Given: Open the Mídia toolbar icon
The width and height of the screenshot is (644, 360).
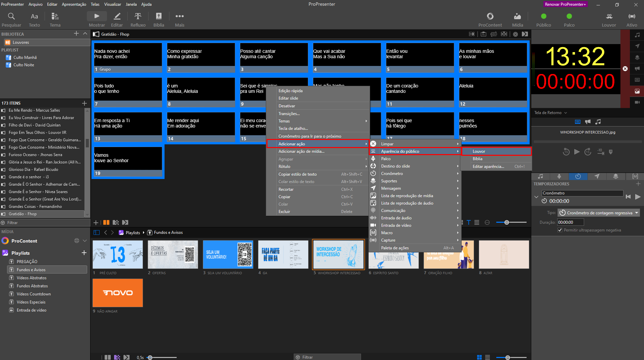Looking at the screenshot, I should 517,20.
